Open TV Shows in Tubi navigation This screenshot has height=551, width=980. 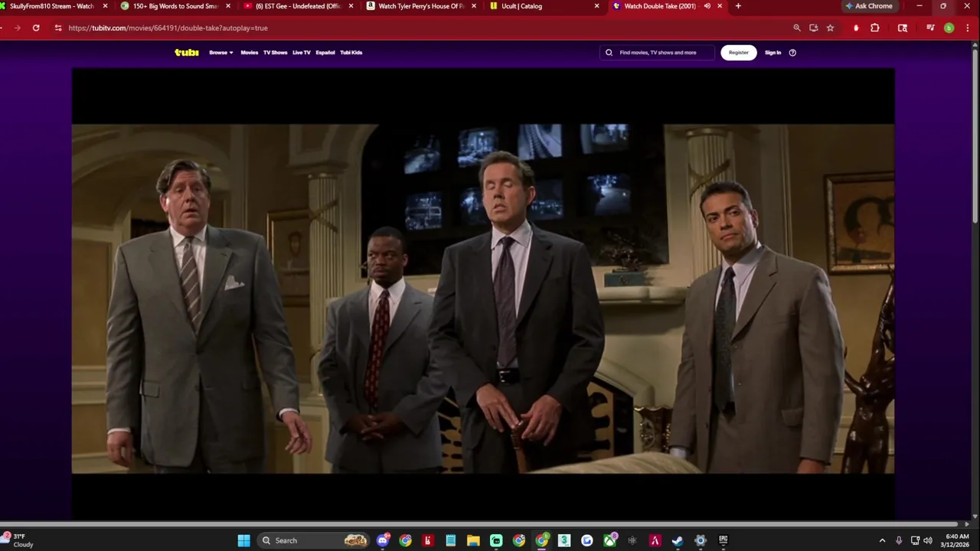click(276, 53)
